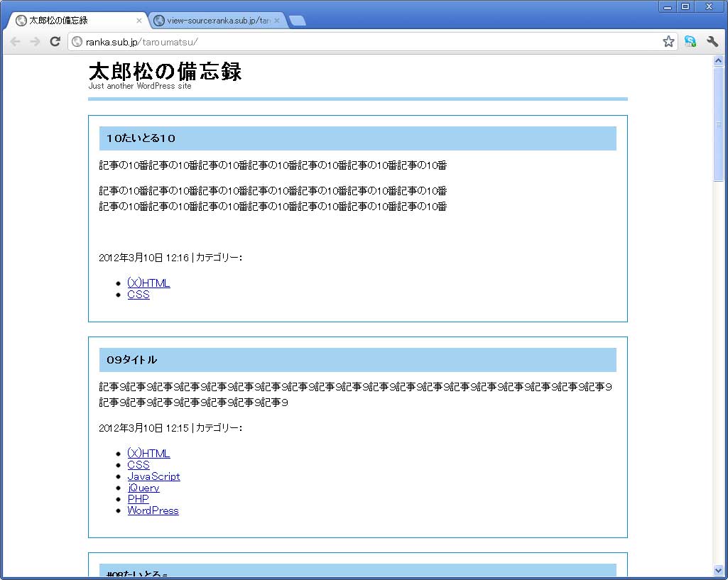This screenshot has height=580, width=728.
Task: Open the Skype extension icon
Action: pos(690,42)
